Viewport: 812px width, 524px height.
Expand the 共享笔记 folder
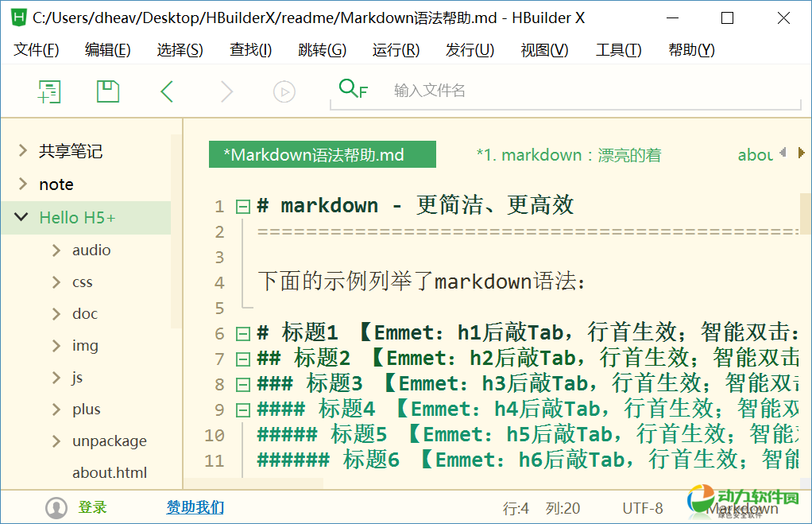[22, 151]
